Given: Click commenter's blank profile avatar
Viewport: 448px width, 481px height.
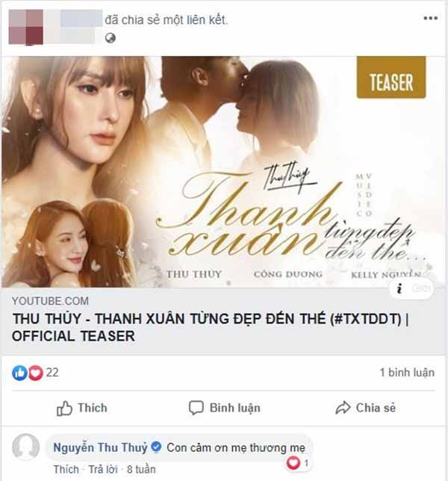Looking at the screenshot, I should (x=25, y=447).
